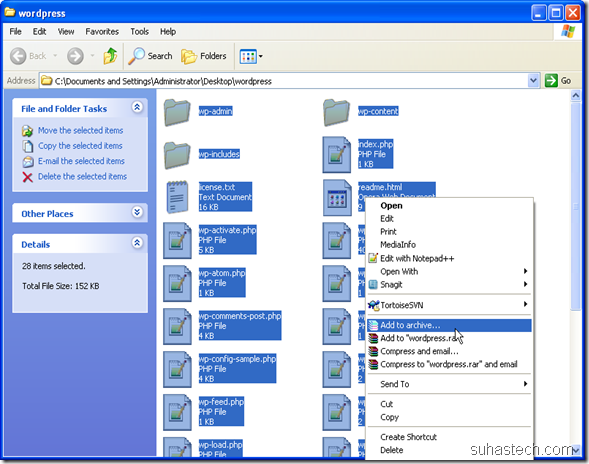The width and height of the screenshot is (589, 464).
Task: Click the wp-load.php file name
Action: 220,445
